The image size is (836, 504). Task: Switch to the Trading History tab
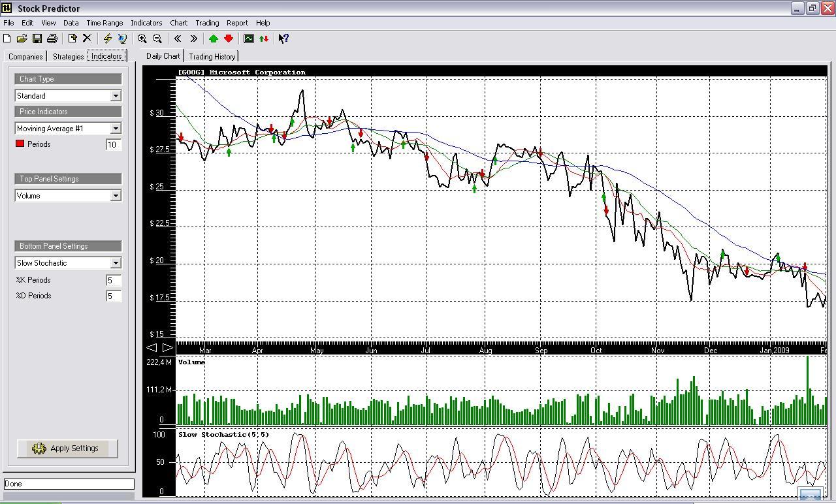[212, 56]
